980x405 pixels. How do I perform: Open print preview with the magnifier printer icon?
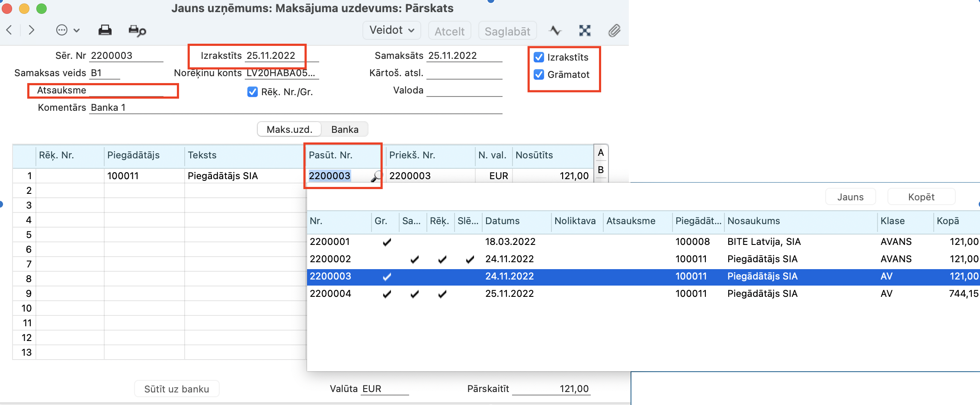click(x=137, y=31)
